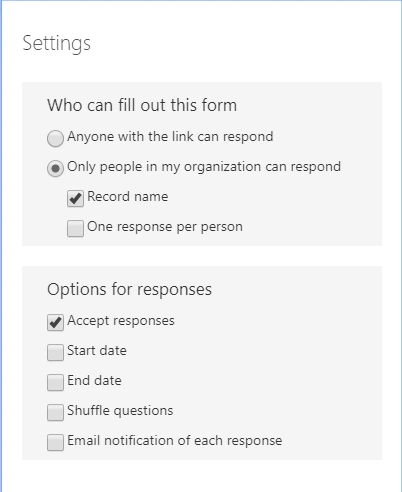Screen dimensions: 402x492
Task: Click the 'Start date' label text
Action: pyautogui.click(x=97, y=351)
